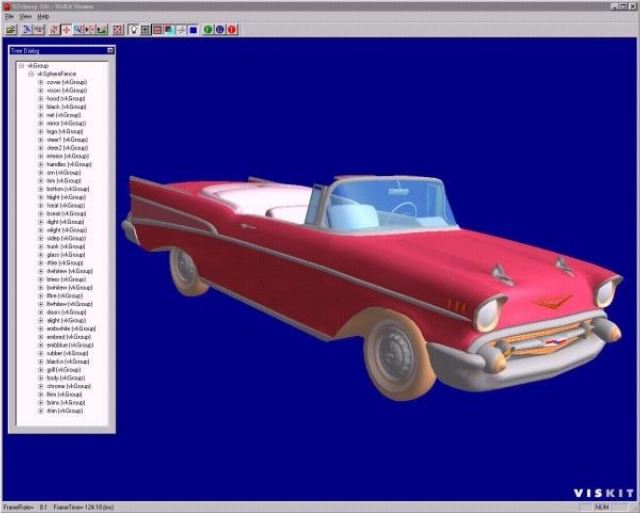The image size is (640, 513).
Task: Expand the hood (vkGroup) node
Action: pyautogui.click(x=39, y=98)
